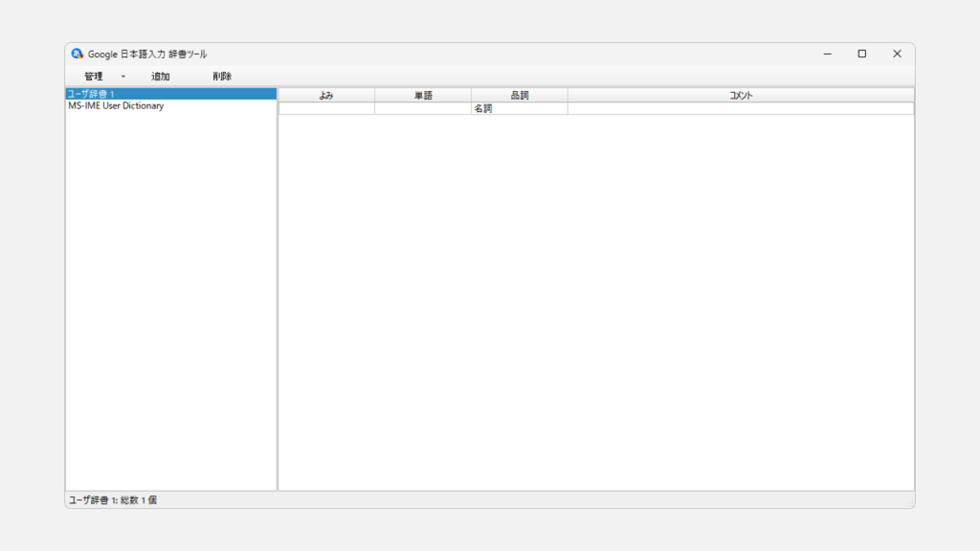
Task: Select MS-IME User Dictionary in the list
Action: point(116,106)
